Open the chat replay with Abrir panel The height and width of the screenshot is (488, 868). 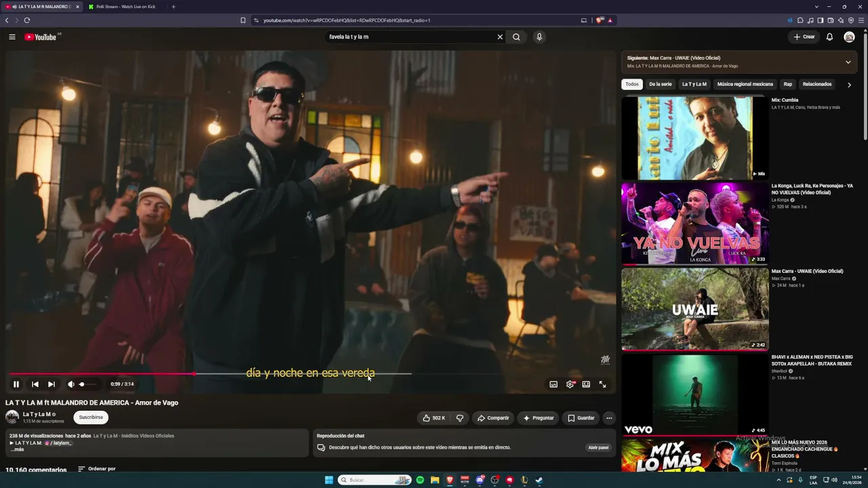coord(598,447)
